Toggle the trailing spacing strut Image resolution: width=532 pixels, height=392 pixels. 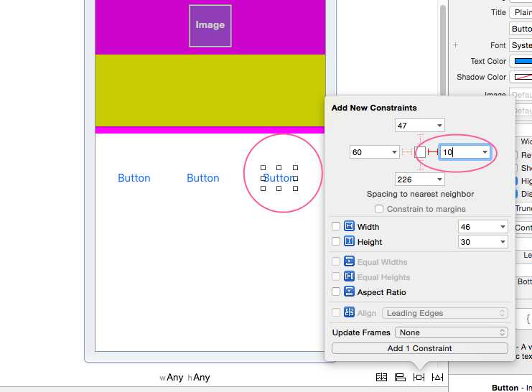pyautogui.click(x=432, y=152)
